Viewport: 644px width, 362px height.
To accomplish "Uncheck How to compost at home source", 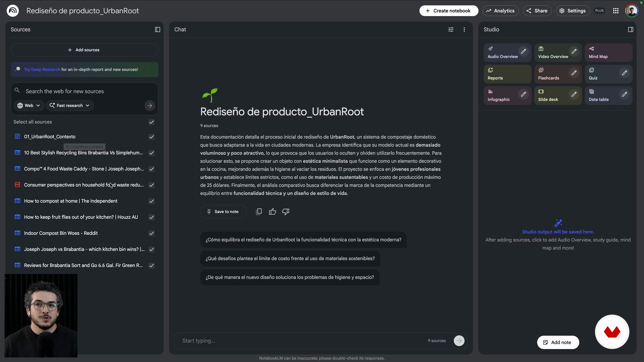I will (x=151, y=201).
